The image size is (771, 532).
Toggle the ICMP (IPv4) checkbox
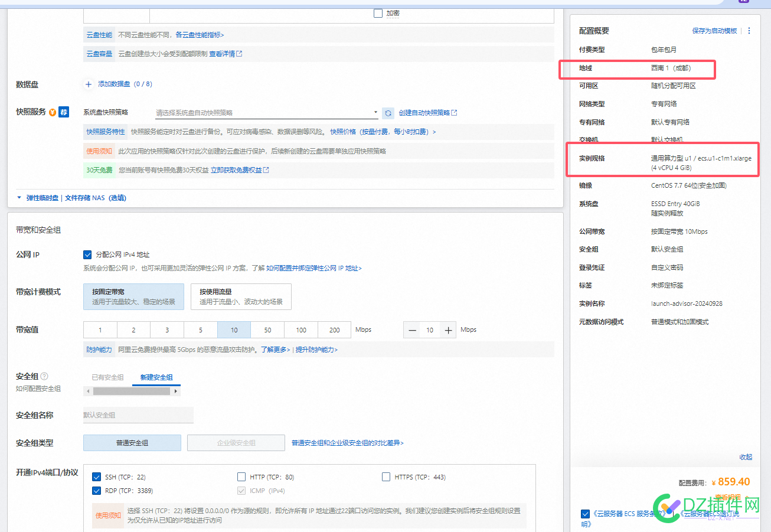click(x=241, y=491)
